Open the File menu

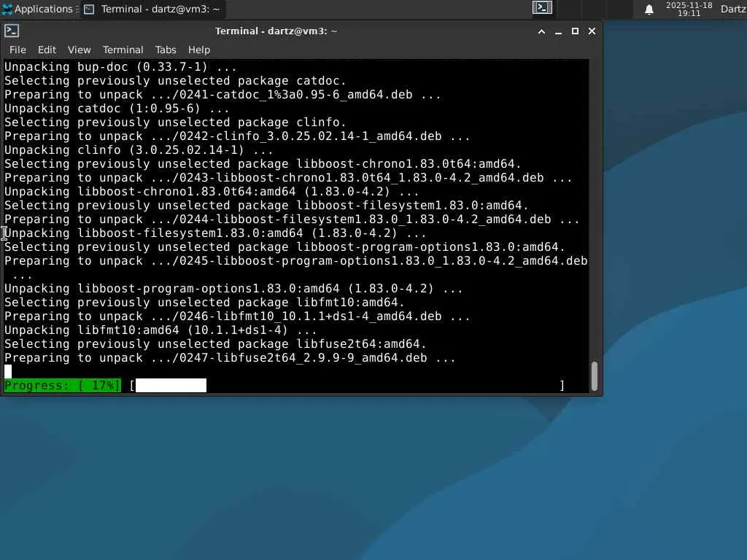pyautogui.click(x=18, y=50)
